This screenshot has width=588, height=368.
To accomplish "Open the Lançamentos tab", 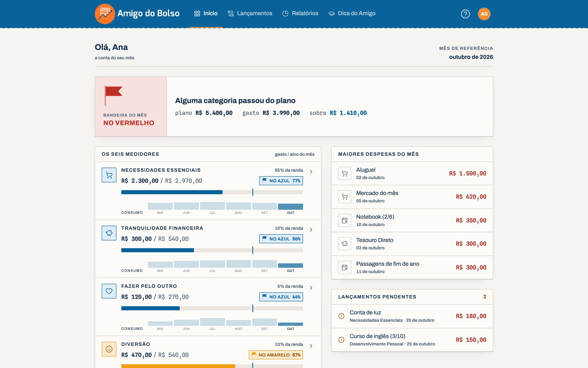I will [x=250, y=14].
